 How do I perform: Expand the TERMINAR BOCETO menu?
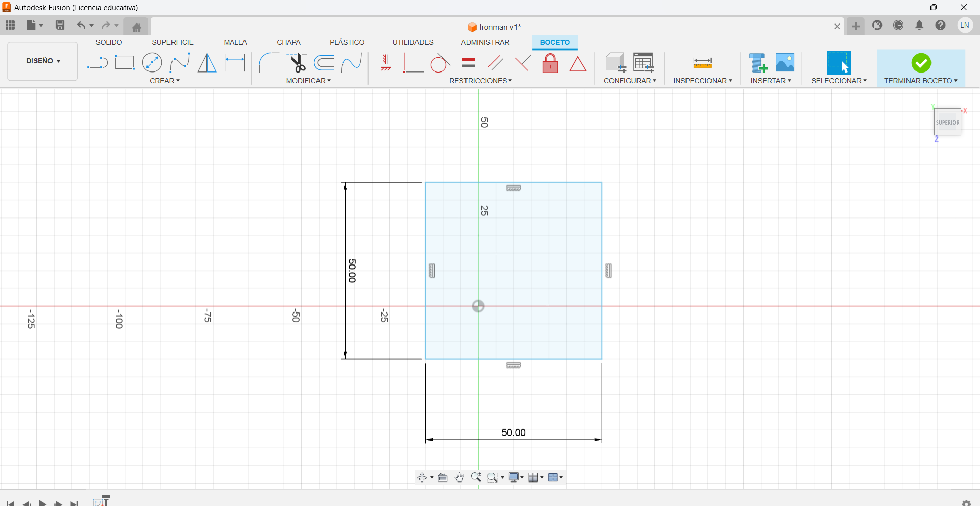(921, 81)
